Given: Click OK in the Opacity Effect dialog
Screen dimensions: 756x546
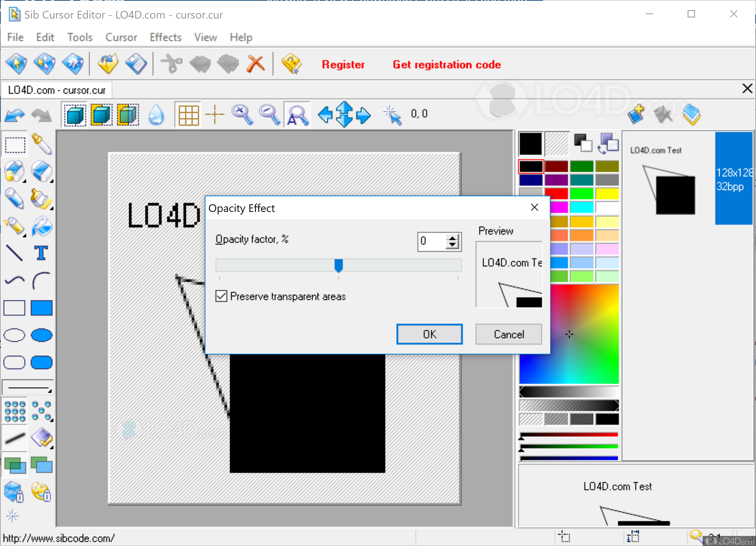Looking at the screenshot, I should (429, 334).
